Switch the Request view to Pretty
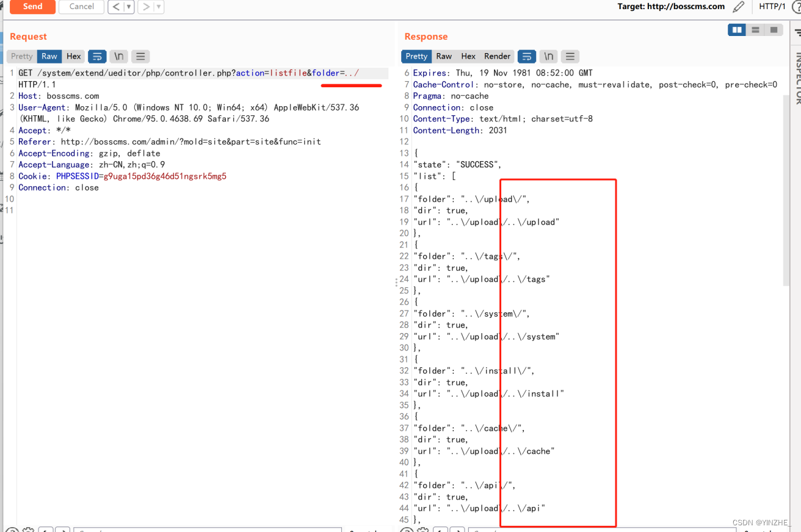Viewport: 801px width, 532px height. click(x=22, y=56)
